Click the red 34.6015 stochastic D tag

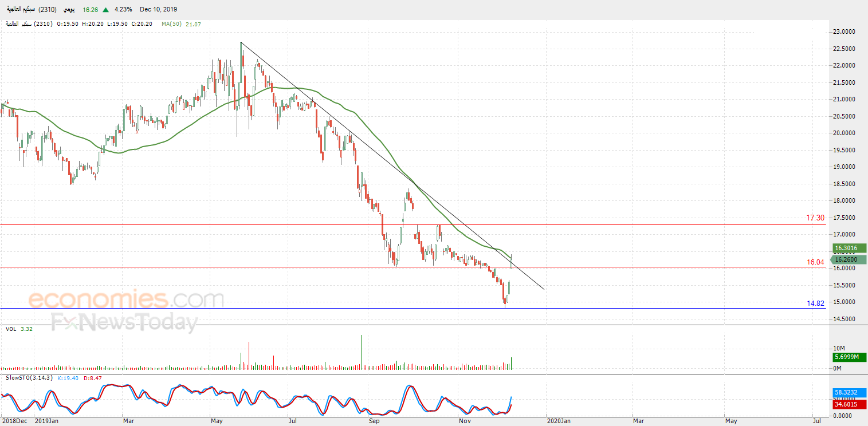[x=850, y=404]
